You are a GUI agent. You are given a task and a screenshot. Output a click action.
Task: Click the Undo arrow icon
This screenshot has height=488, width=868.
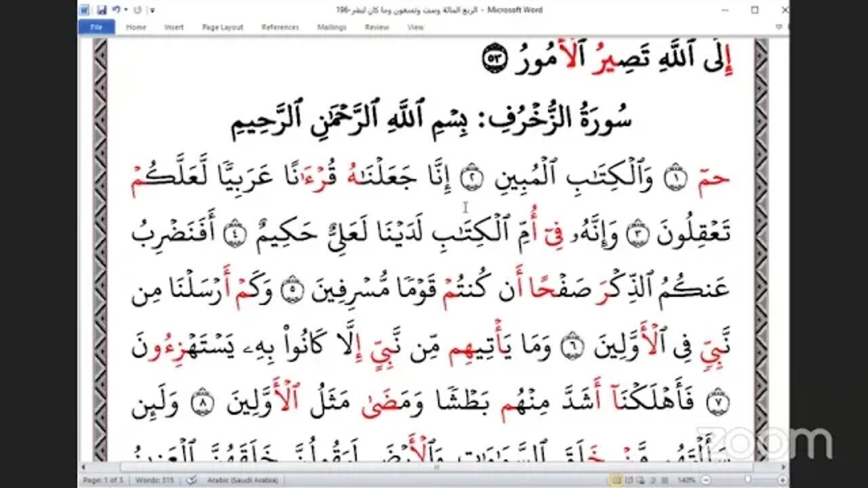click(116, 10)
